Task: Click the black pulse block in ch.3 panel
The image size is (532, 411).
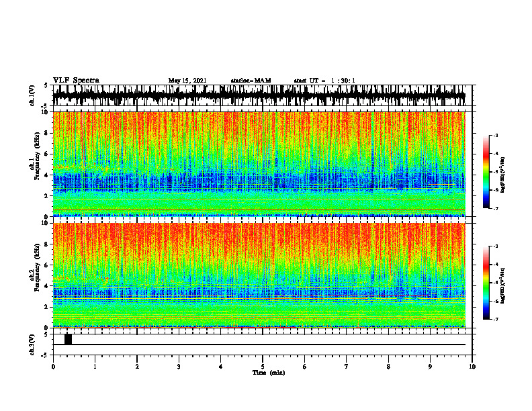Action: click(x=69, y=339)
